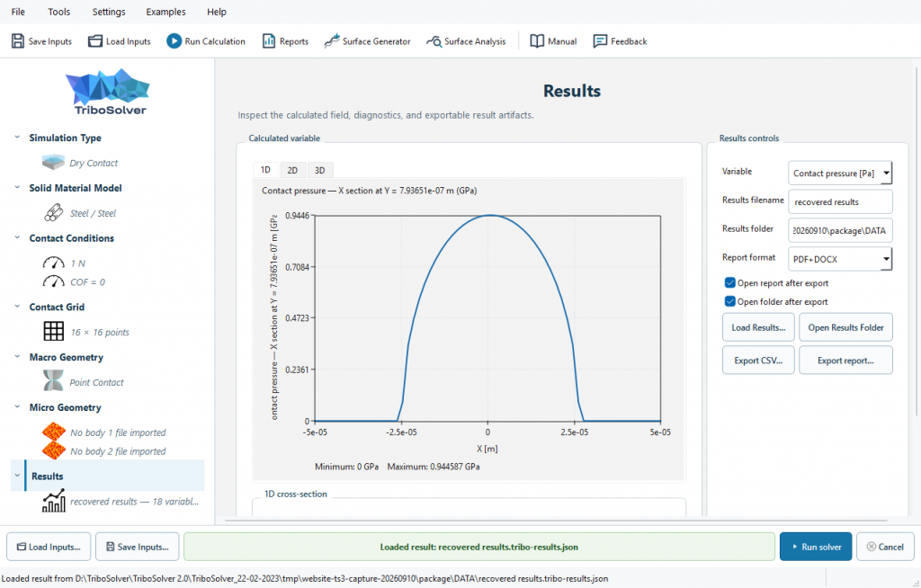Click the Results folder path field
This screenshot has height=588, width=921.
pyautogui.click(x=841, y=230)
